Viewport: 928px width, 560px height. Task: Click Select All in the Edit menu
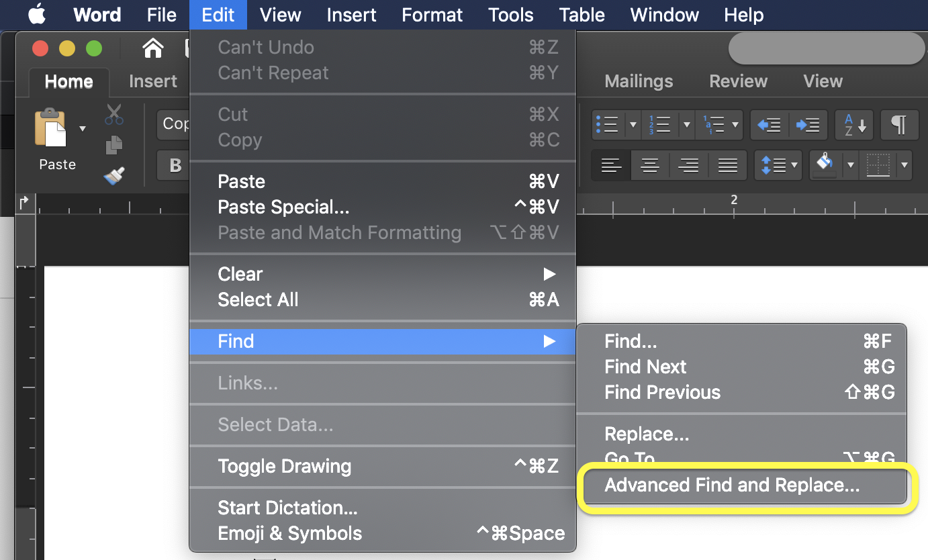coord(258,299)
